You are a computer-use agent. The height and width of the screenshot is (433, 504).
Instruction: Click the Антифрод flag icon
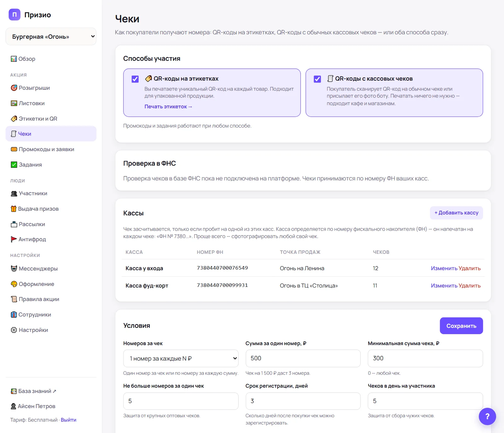[x=14, y=239]
